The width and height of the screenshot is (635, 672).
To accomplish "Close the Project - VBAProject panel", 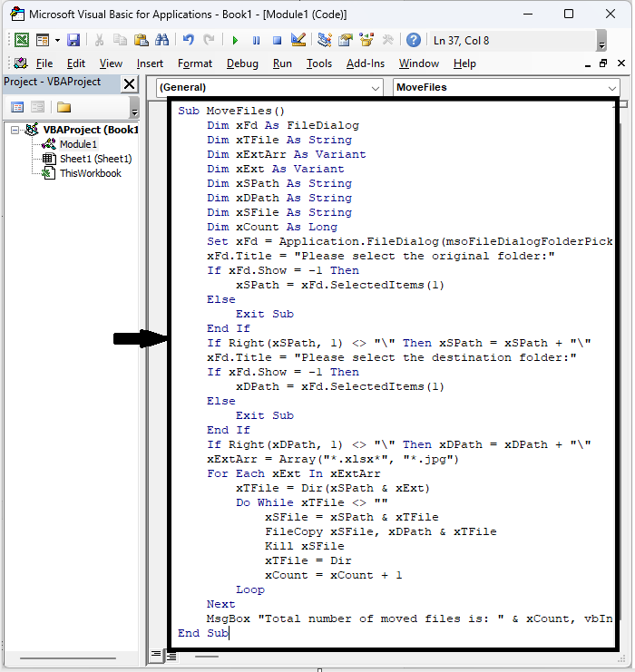I will point(129,84).
